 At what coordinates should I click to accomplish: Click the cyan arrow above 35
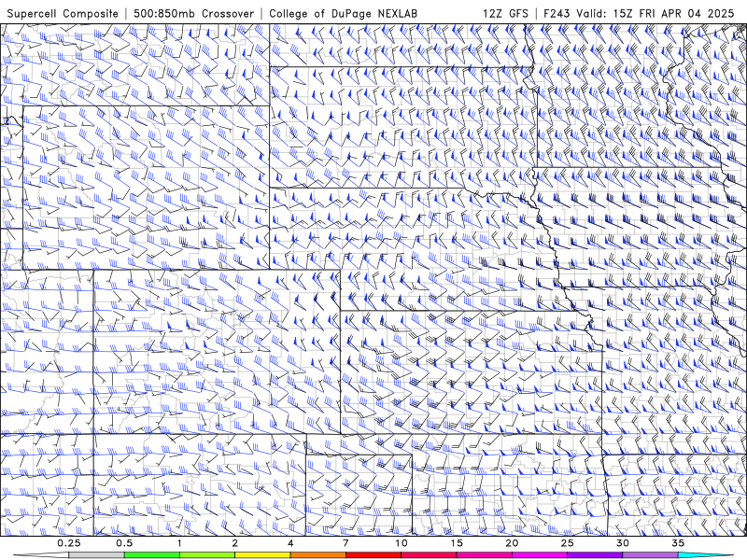pos(706,555)
